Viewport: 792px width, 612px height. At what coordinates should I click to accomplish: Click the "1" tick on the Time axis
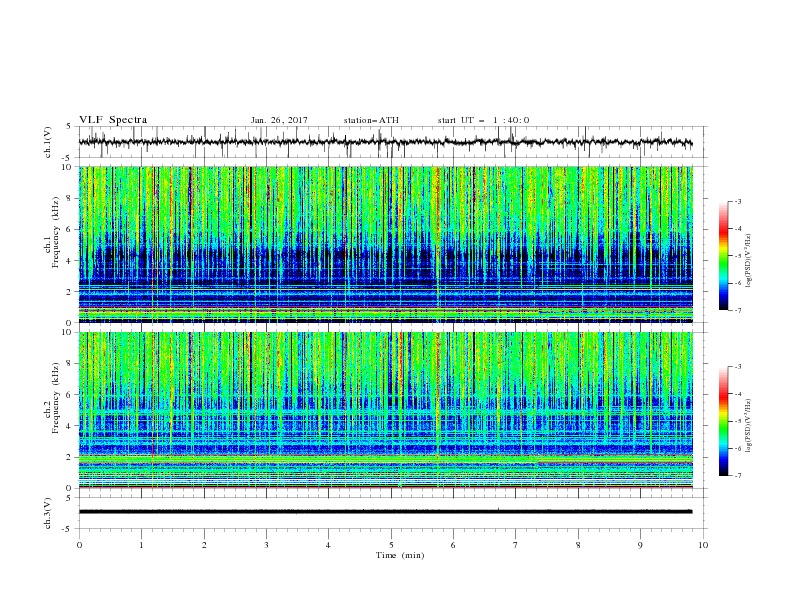coord(141,545)
